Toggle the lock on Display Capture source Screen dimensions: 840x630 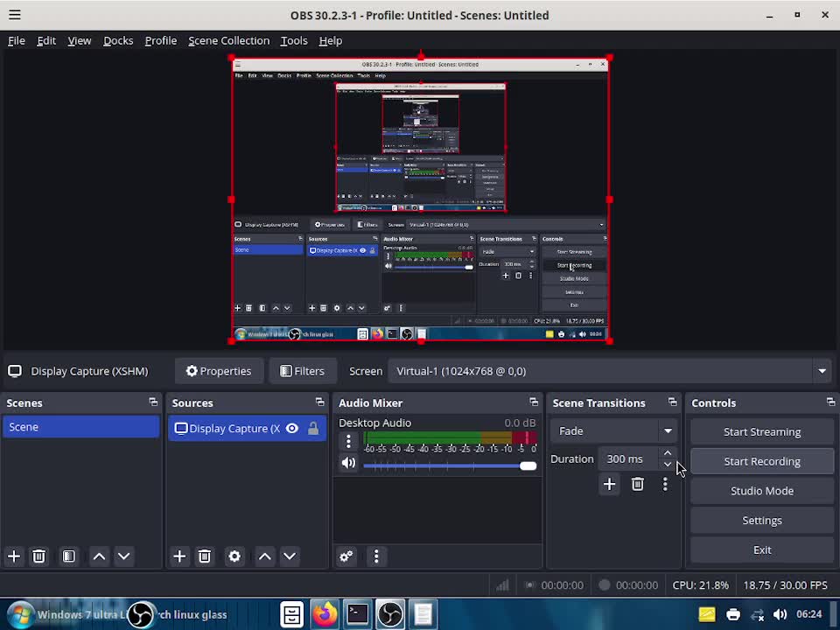[313, 428]
